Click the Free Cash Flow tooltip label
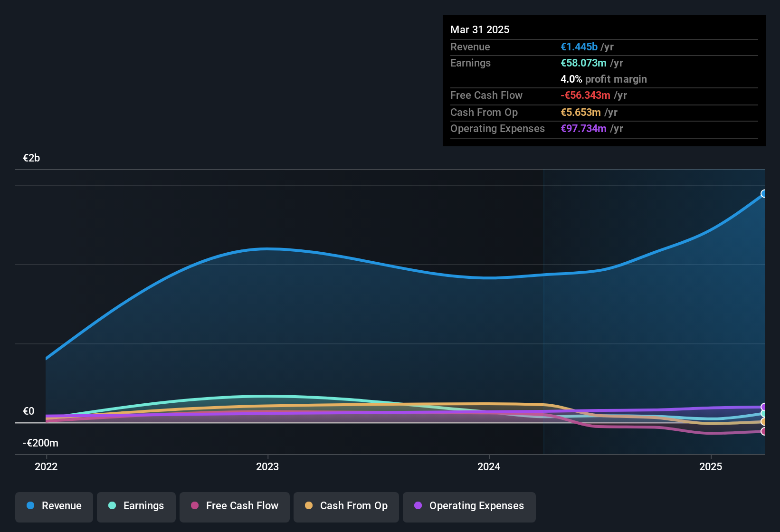Viewport: 780px width, 532px height. [486, 95]
